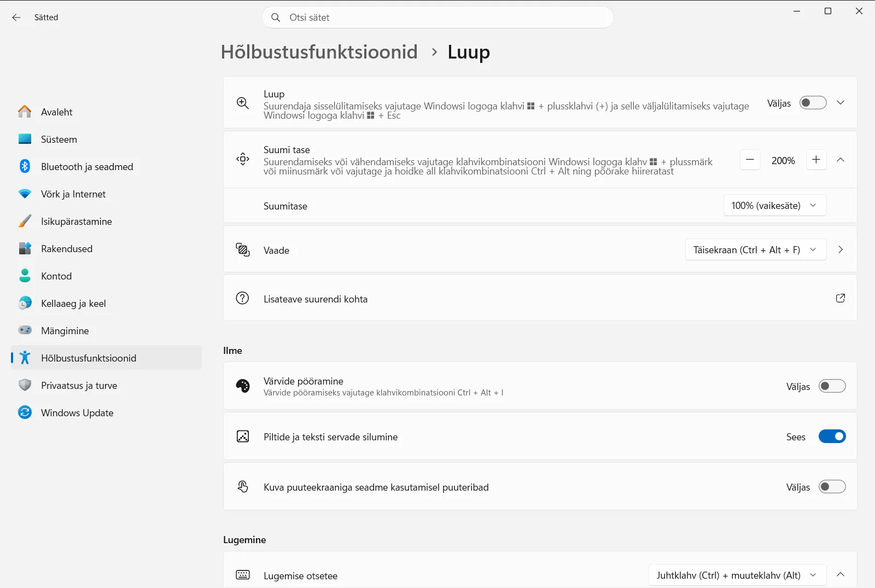Open the Täisekraan view dropdown

[x=756, y=249]
